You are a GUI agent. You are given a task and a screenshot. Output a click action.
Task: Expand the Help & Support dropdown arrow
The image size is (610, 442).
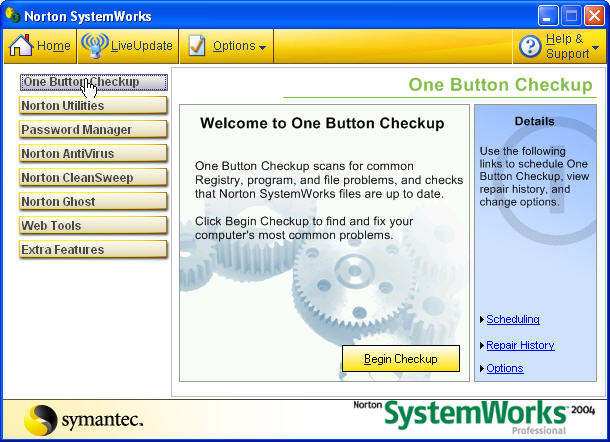point(596,47)
